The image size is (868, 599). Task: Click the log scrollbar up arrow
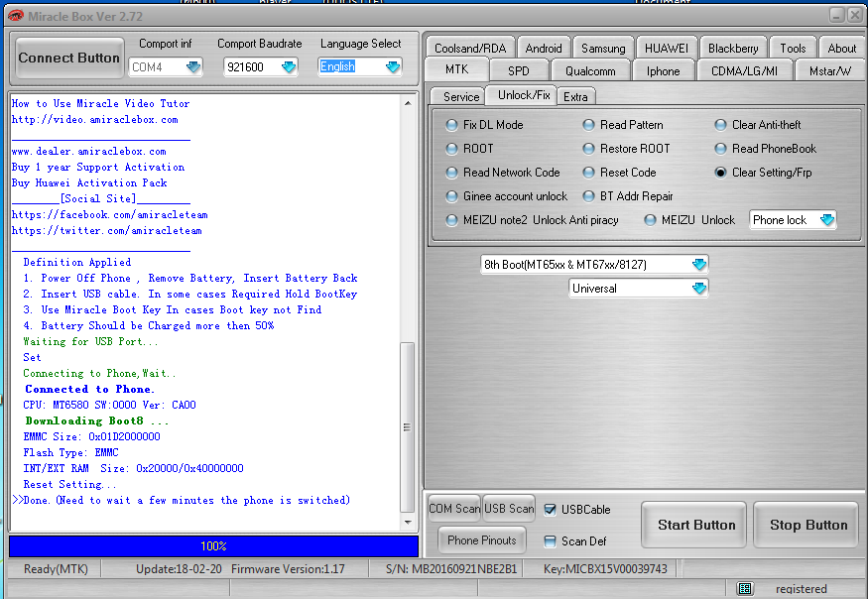click(x=408, y=103)
